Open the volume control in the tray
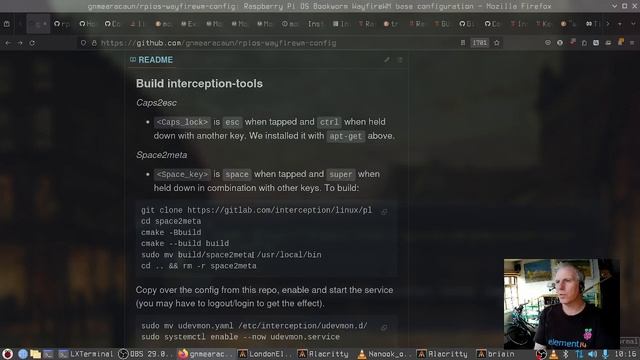640x360 pixels. [x=592, y=354]
